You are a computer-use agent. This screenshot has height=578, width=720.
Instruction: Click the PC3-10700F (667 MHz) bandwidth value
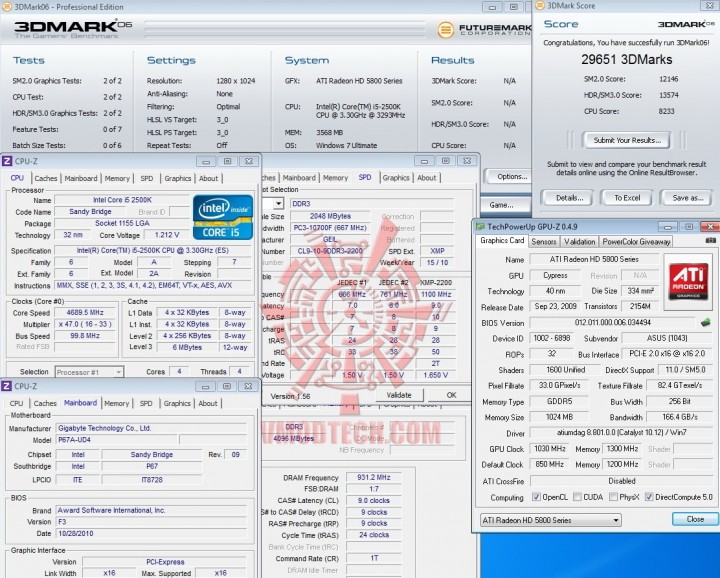click(x=330, y=228)
